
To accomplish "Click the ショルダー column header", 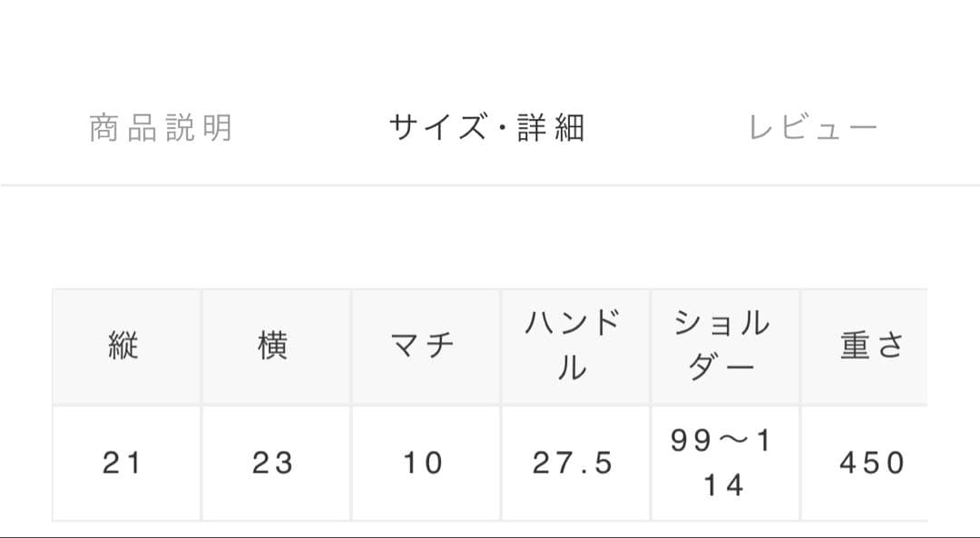I will click(x=726, y=346).
